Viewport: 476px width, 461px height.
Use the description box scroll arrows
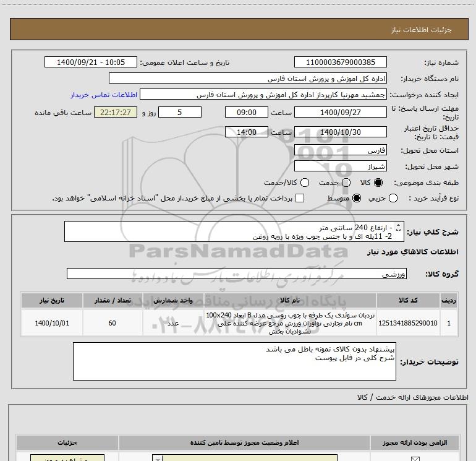coord(399,227)
